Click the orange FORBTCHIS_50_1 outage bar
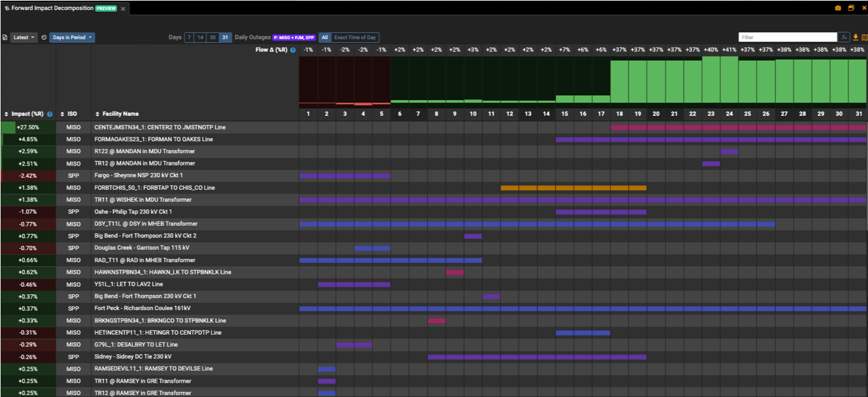The width and height of the screenshot is (868, 397). click(573, 187)
